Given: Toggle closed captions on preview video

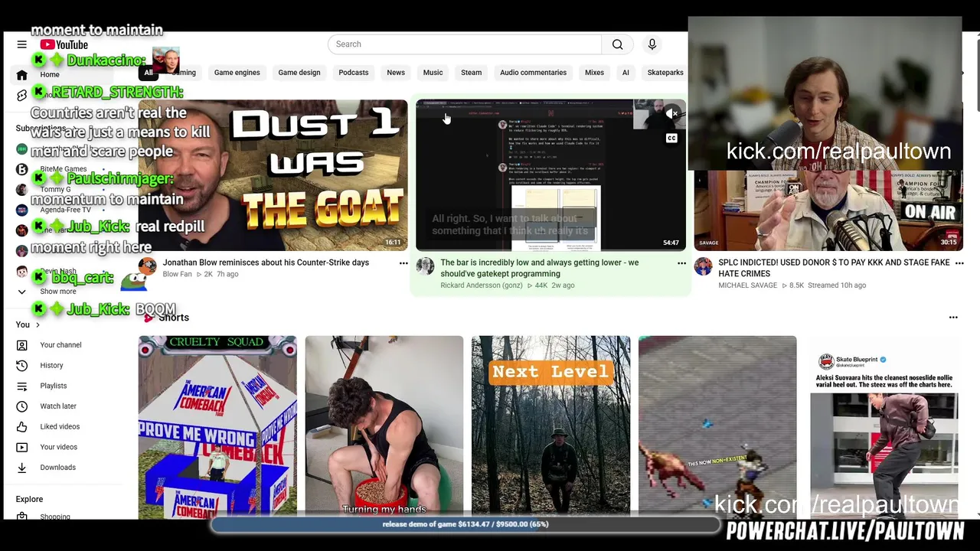Looking at the screenshot, I should click(x=671, y=139).
